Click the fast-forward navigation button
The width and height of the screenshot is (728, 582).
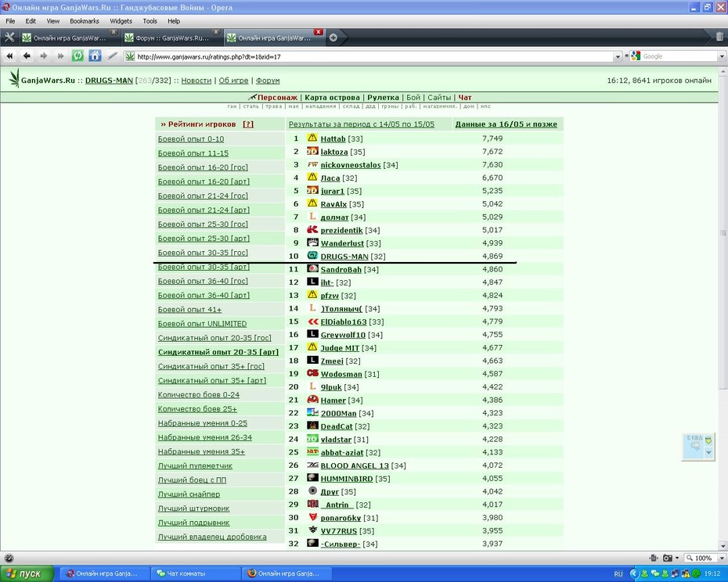click(x=60, y=56)
